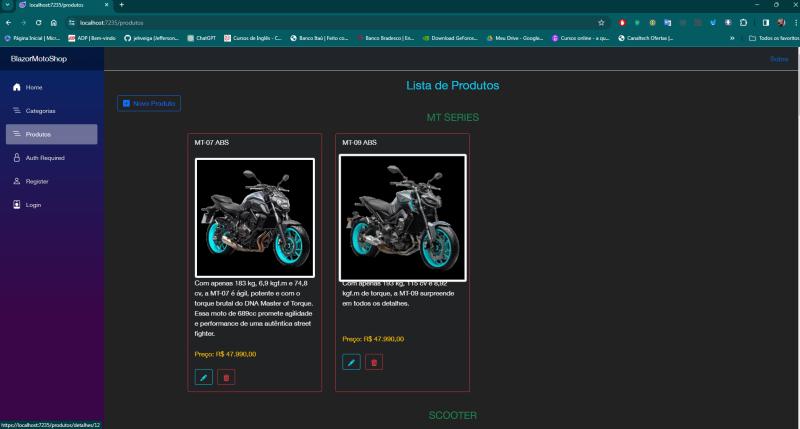Reload the current page
Image resolution: width=800 pixels, height=429 pixels.
coord(39,22)
